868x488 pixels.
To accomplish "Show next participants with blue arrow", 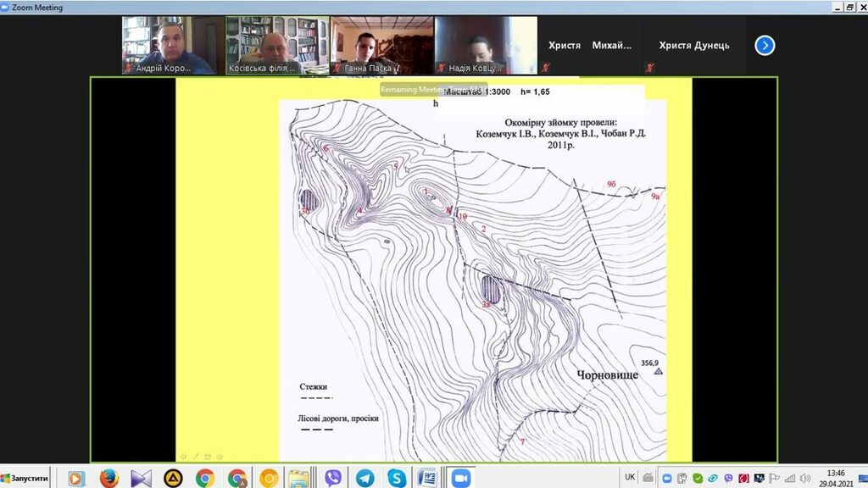I will click(x=765, y=46).
